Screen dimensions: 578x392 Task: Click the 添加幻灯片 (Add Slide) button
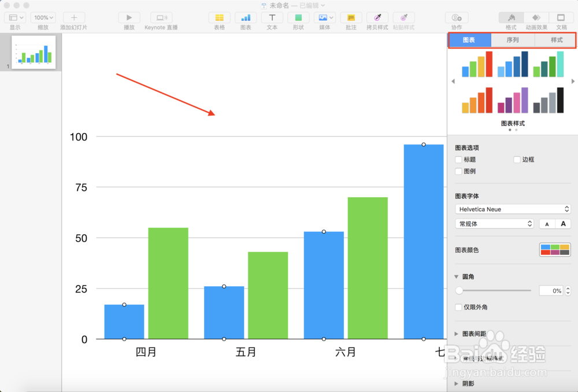[73, 18]
